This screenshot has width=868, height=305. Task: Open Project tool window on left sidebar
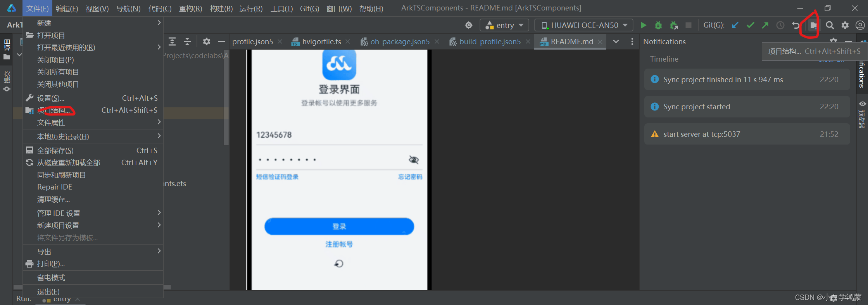(7, 49)
